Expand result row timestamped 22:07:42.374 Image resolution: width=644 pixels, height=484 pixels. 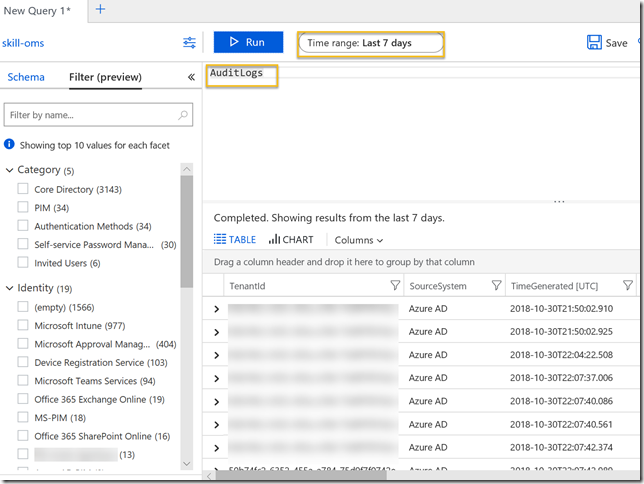tap(216, 448)
